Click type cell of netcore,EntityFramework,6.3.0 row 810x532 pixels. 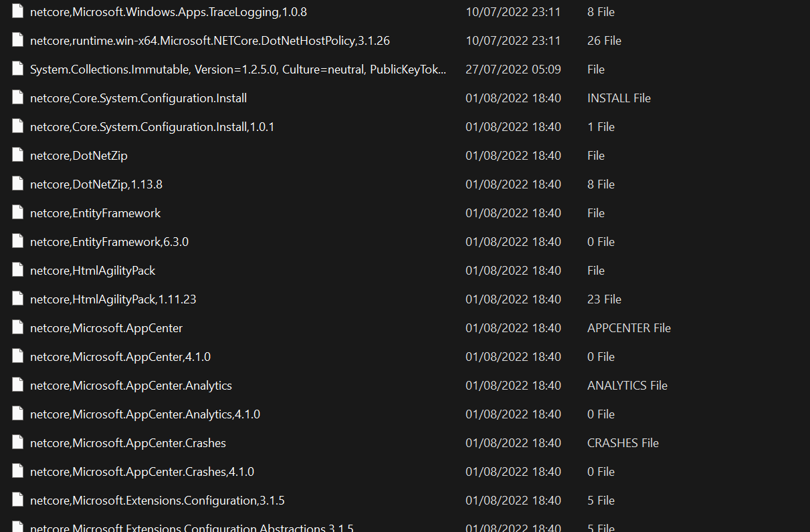[x=601, y=242]
